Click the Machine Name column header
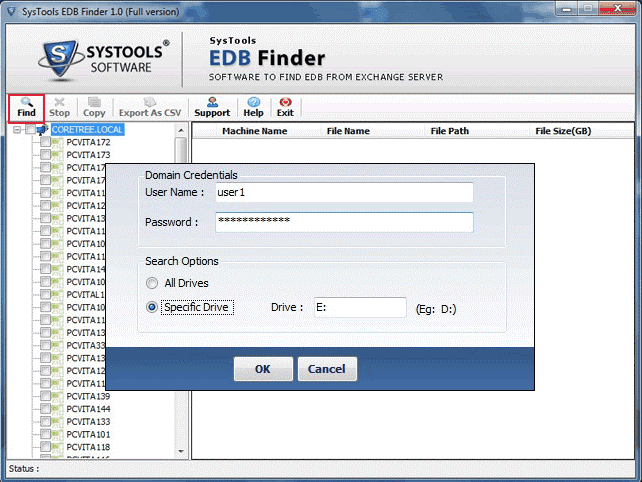 (x=255, y=131)
